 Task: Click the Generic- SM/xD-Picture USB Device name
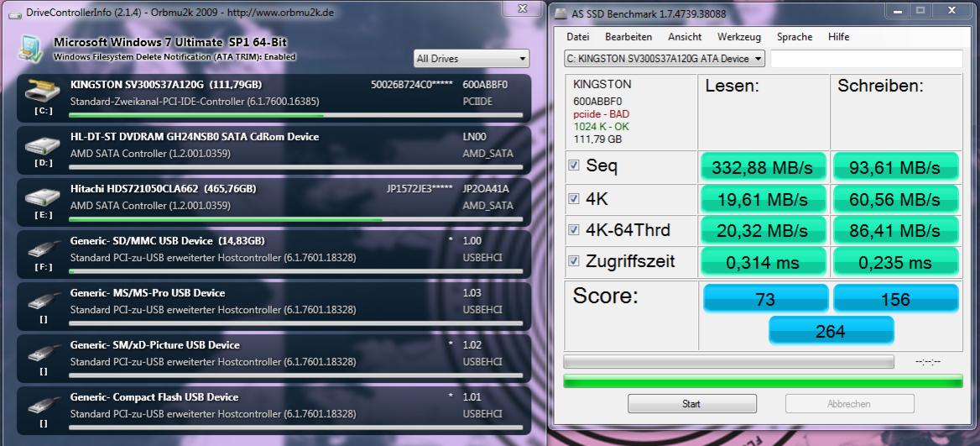pos(155,344)
